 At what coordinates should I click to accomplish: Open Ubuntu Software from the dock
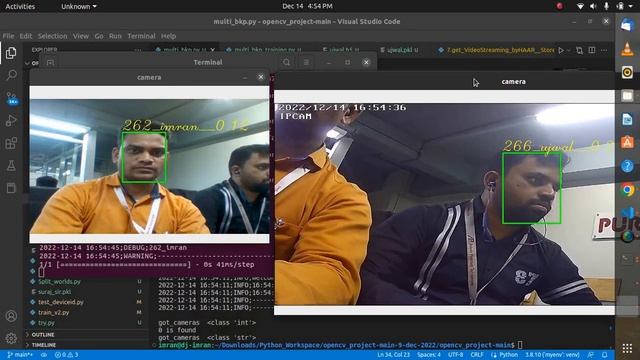(627, 142)
